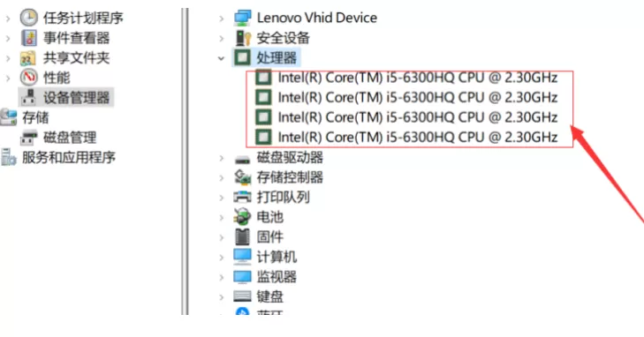
Task: Open 服务和应用程序 in the tree
Action: point(69,157)
